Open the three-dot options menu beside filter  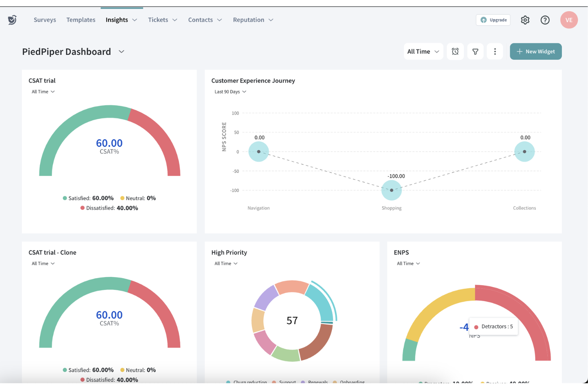(495, 51)
